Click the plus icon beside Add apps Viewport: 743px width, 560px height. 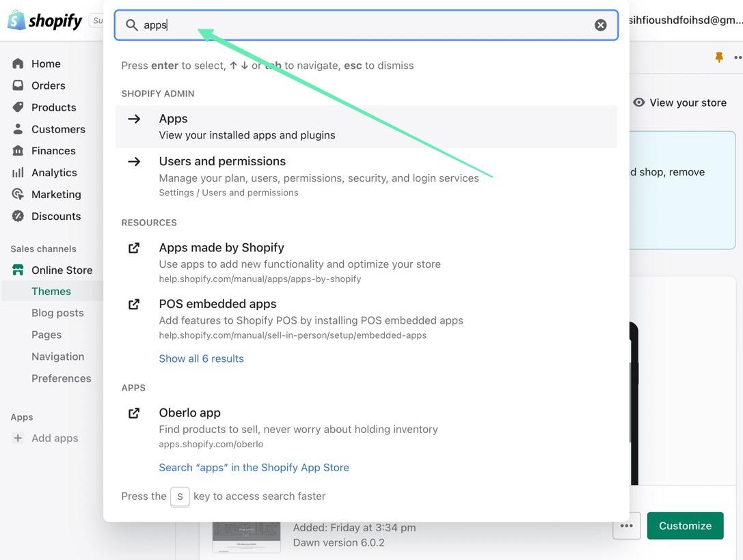[18, 438]
